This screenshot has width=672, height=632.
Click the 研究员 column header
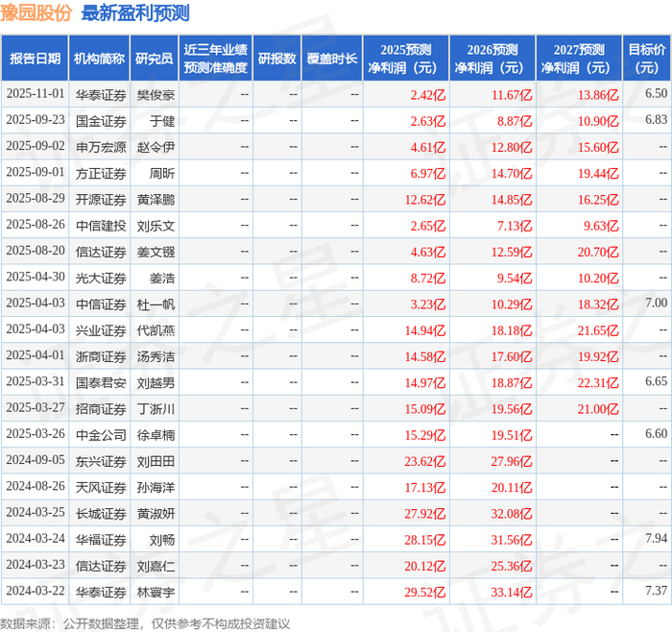click(155, 59)
